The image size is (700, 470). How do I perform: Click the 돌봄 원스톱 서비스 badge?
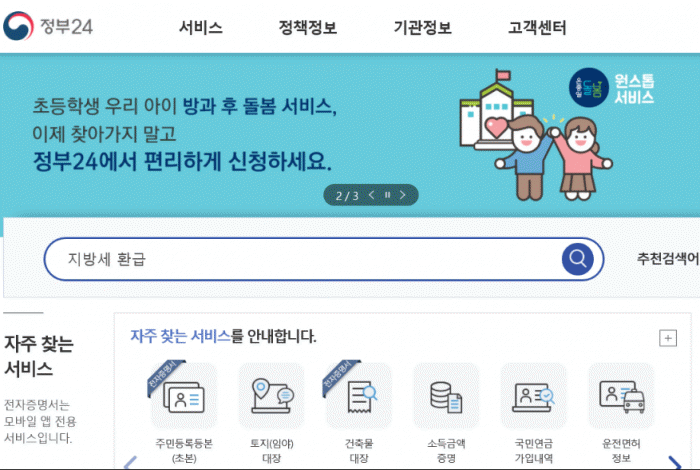pyautogui.click(x=612, y=87)
